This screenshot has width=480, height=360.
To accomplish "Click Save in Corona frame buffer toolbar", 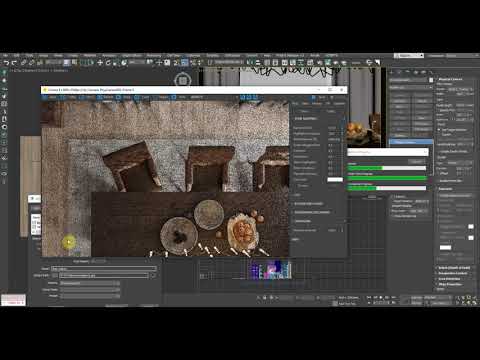I will click(x=49, y=97).
